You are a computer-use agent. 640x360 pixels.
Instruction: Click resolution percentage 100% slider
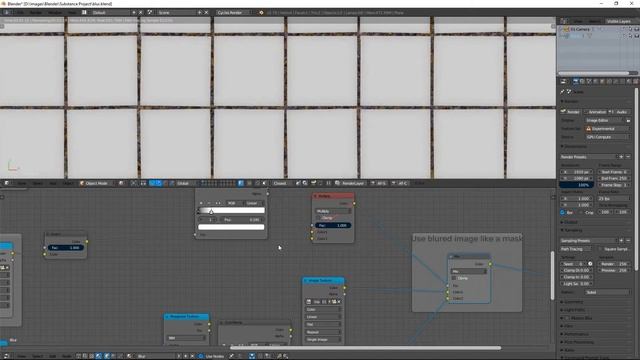pos(577,185)
